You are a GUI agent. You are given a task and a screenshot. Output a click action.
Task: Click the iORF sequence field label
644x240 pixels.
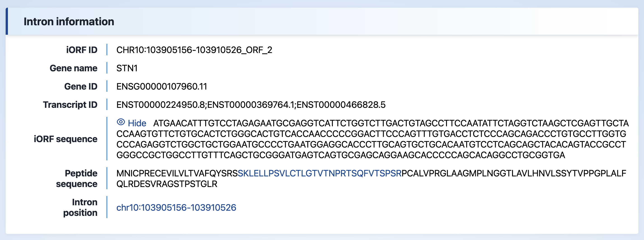point(66,139)
